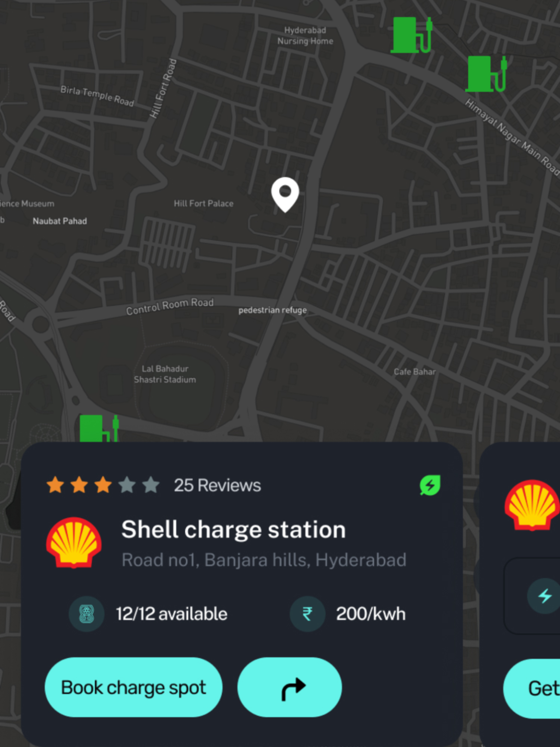Screen dimensions: 560x747
Task: Click the green leaf eco-charge icon
Action: 430,485
